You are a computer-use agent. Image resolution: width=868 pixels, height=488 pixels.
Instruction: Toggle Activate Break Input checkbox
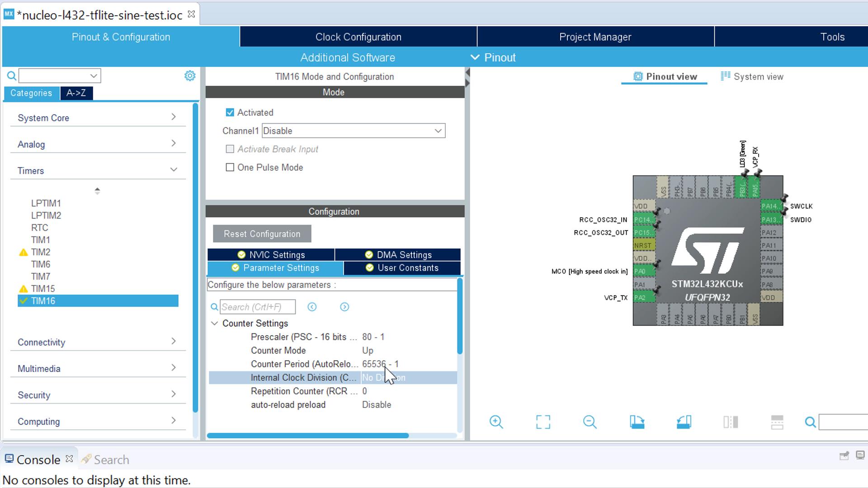(x=230, y=149)
